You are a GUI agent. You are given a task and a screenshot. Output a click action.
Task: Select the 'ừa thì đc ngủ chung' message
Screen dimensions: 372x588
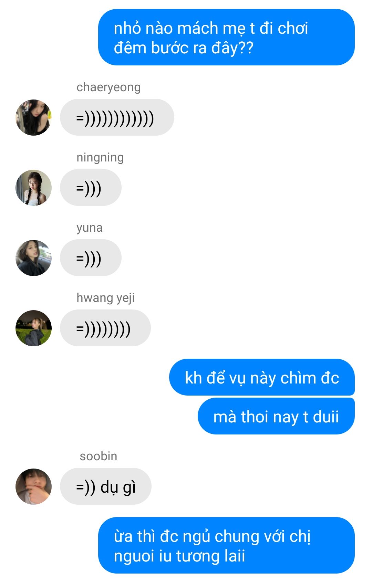click(x=226, y=545)
